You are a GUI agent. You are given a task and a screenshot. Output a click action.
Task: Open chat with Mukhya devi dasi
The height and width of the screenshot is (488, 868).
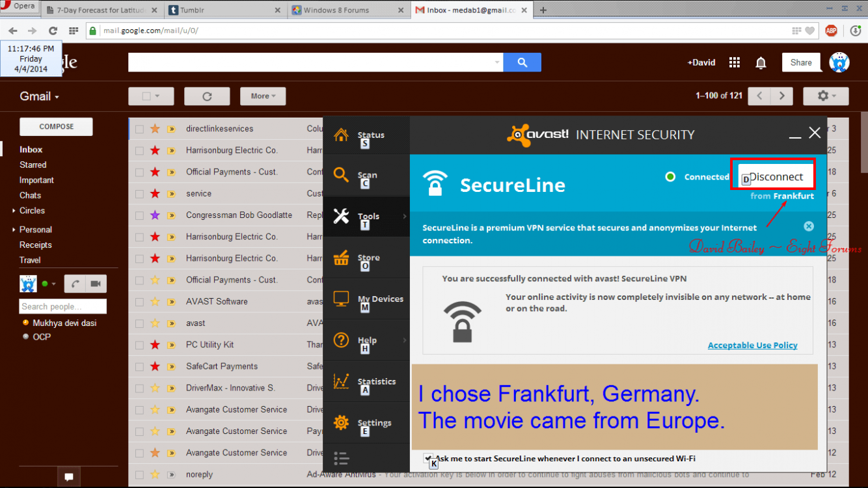point(64,323)
